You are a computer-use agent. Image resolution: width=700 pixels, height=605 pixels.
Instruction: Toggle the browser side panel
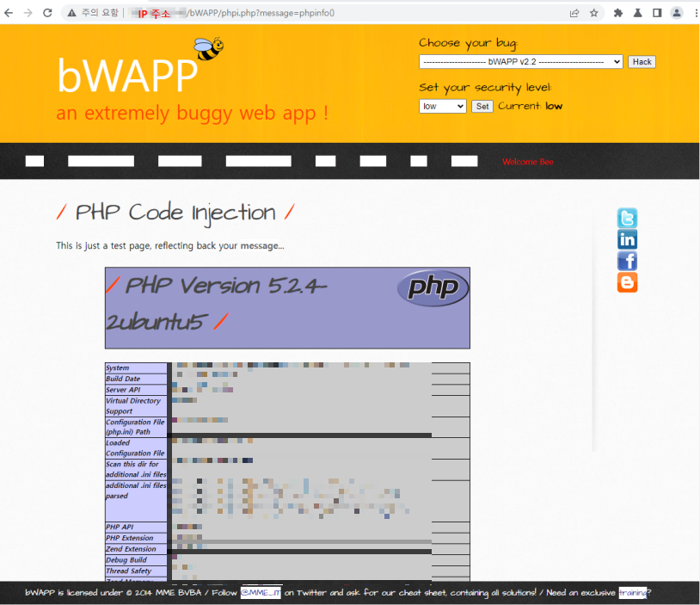tap(657, 13)
